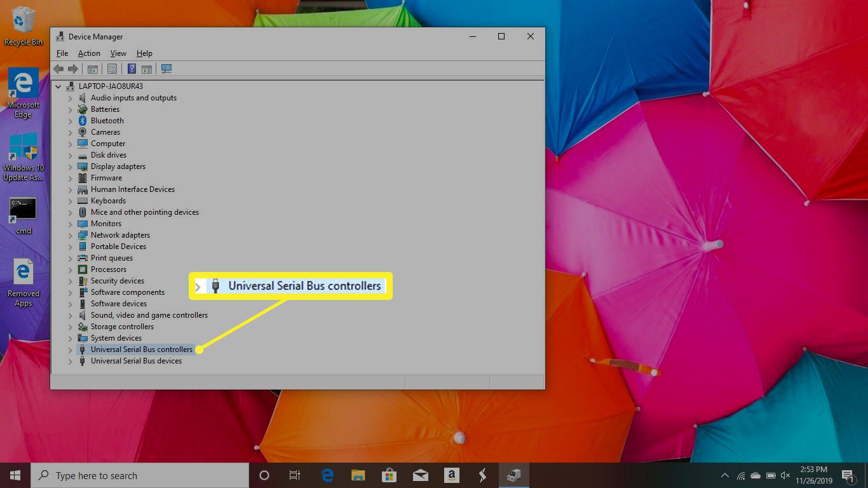
Task: Select the Microsoft Edge desktop shortcut
Action: tap(24, 93)
